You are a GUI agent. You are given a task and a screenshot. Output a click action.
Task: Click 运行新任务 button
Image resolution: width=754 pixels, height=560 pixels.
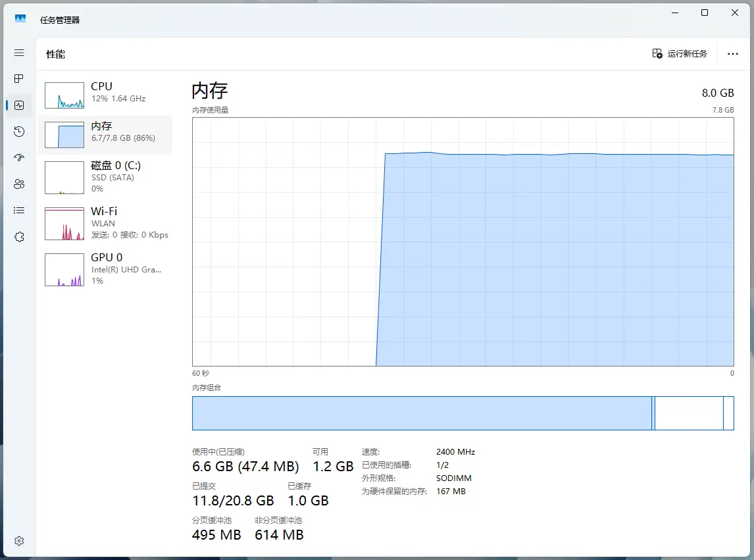click(x=680, y=53)
